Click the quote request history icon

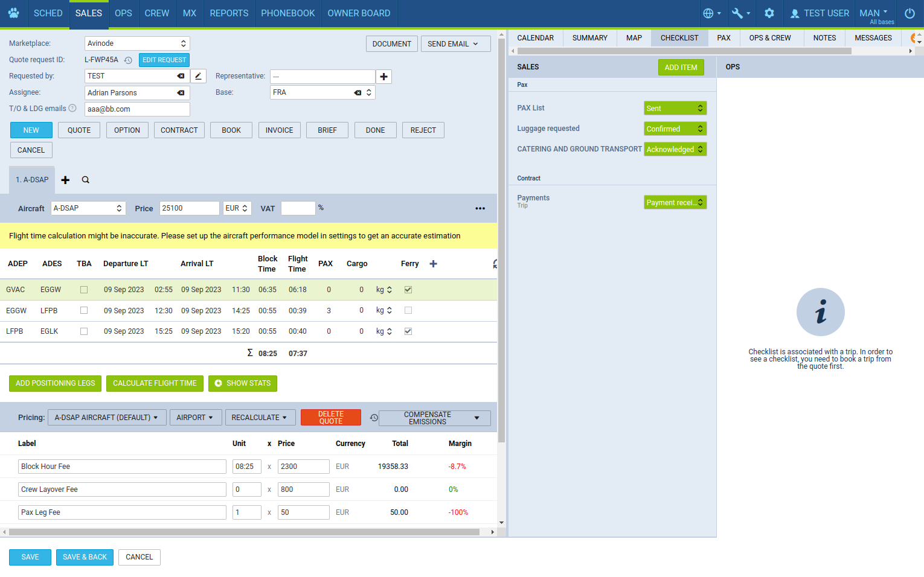(128, 60)
